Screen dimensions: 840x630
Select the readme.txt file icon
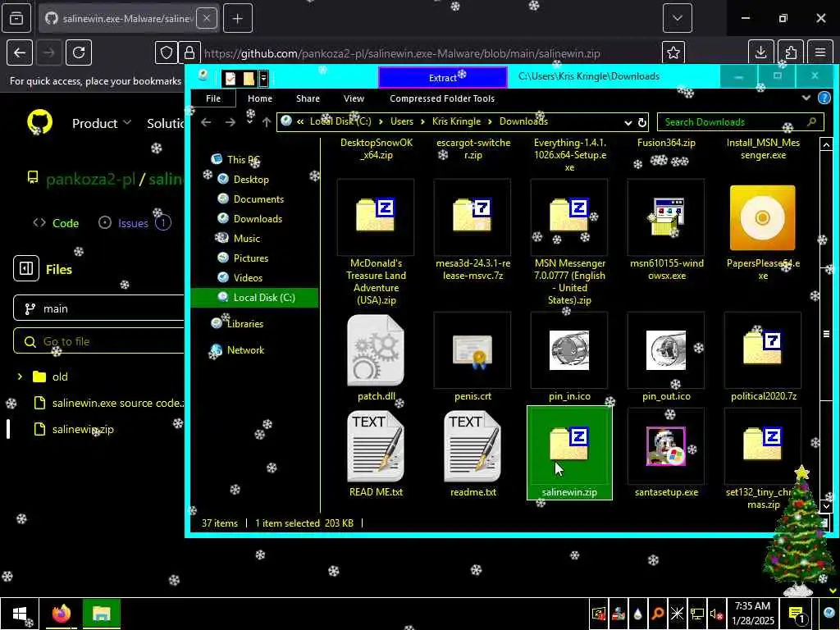(472, 446)
